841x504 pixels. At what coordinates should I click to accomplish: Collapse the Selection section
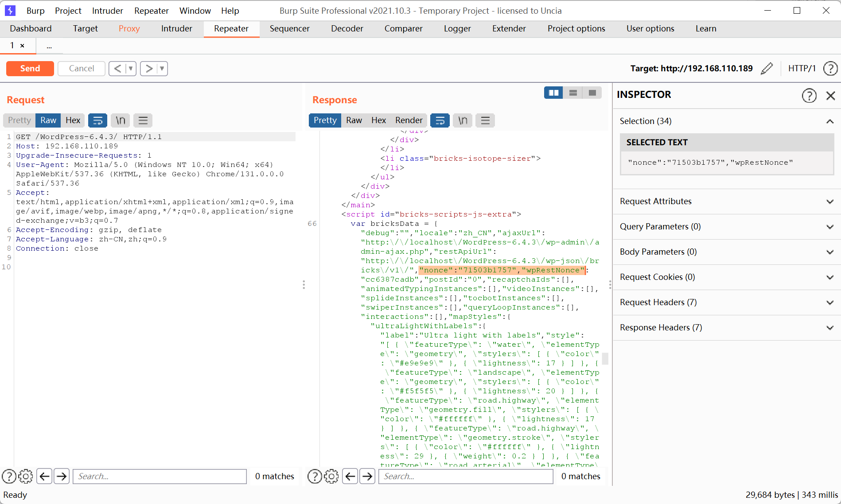click(x=829, y=121)
